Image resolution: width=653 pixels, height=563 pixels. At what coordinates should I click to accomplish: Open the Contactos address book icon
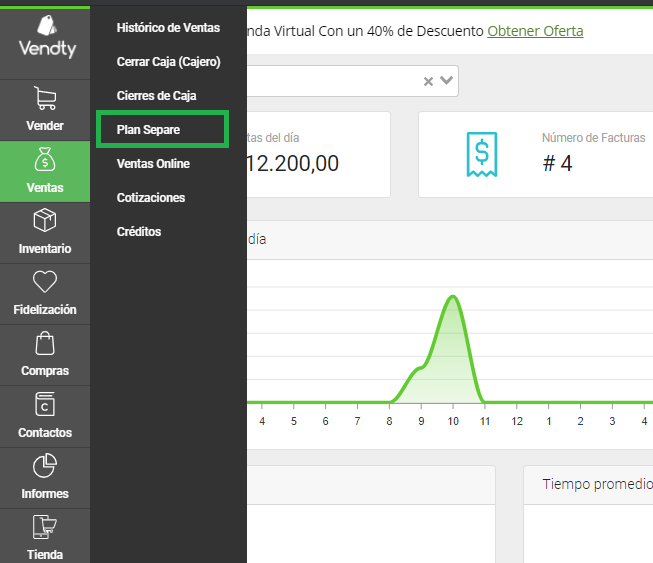[45, 404]
